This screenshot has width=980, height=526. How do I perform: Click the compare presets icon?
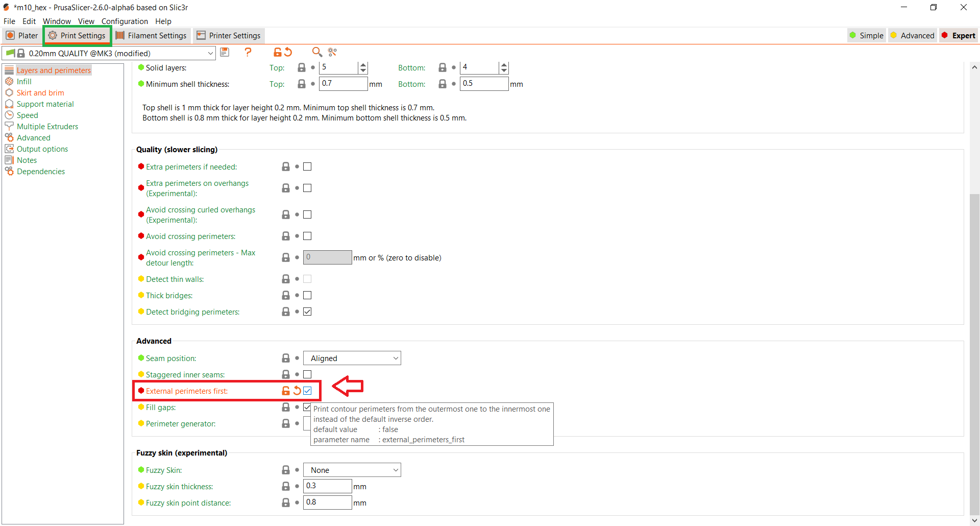(x=333, y=52)
